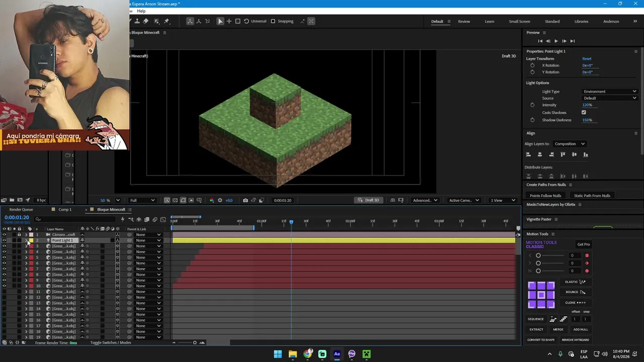Image resolution: width=644 pixels, height=362 pixels.
Task: Click the yellow label swatch of Point Light 1
Action: pyautogui.click(x=31, y=240)
